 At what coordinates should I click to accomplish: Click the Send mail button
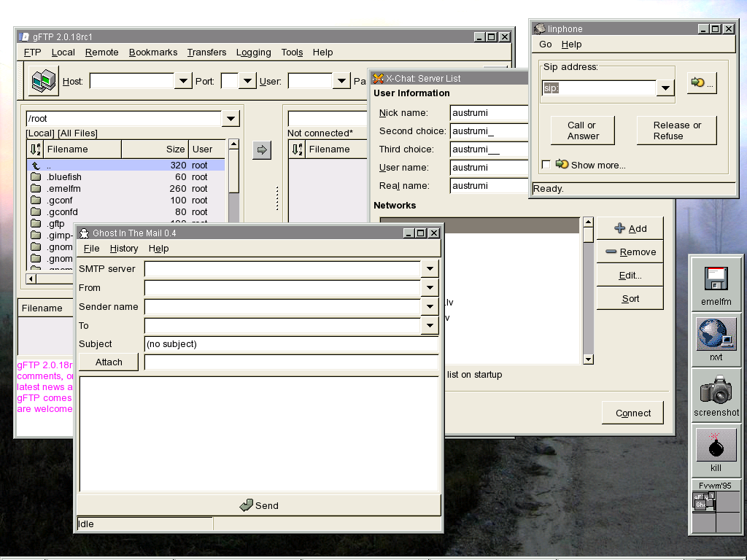[x=259, y=505]
